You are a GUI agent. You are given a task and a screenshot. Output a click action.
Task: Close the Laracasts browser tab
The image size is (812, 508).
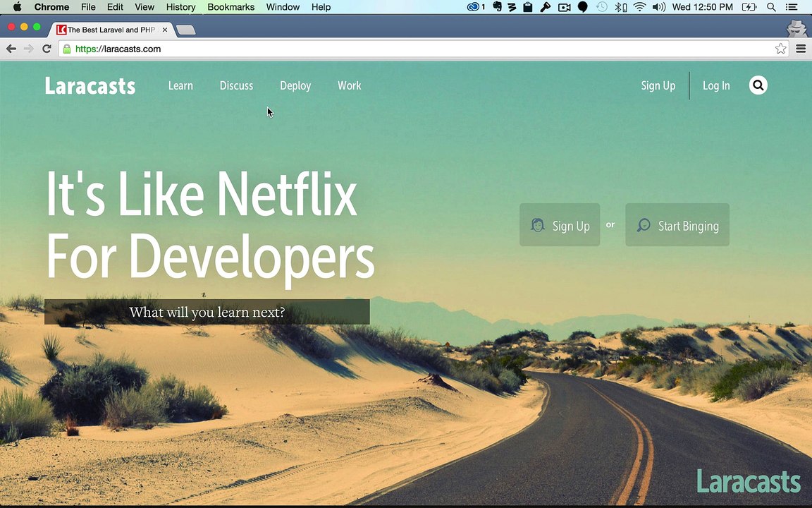pos(165,30)
